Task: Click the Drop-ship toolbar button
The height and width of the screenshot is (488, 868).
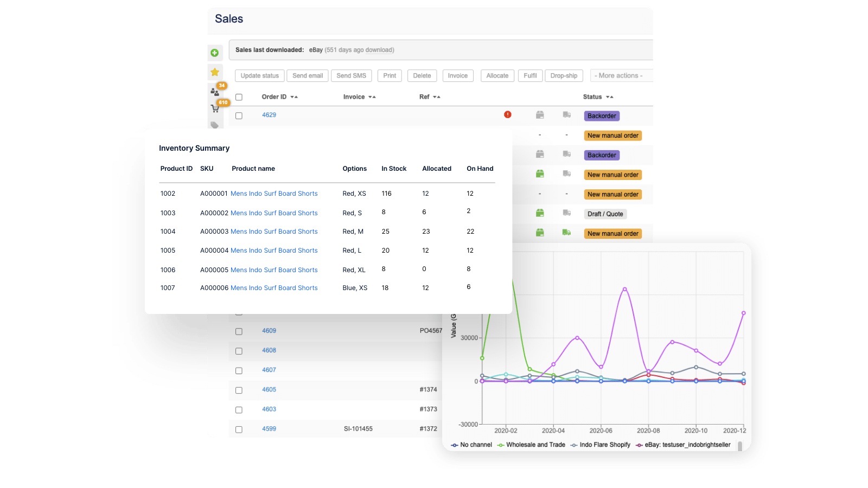Action: (564, 76)
